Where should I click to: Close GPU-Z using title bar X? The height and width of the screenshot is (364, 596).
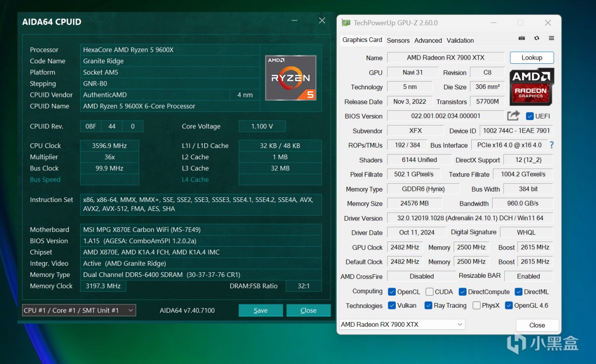(548, 23)
